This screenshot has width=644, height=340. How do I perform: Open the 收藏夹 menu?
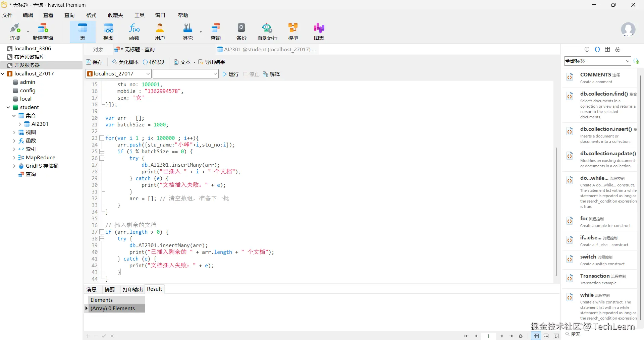click(115, 15)
